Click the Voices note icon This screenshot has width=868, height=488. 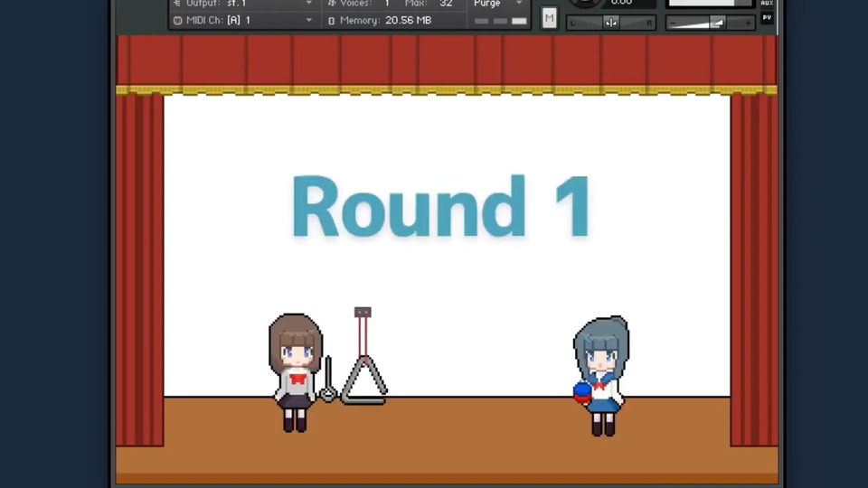point(331,4)
